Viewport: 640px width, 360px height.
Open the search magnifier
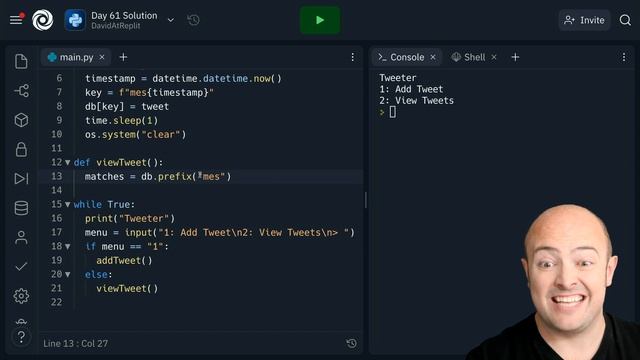tap(625, 20)
